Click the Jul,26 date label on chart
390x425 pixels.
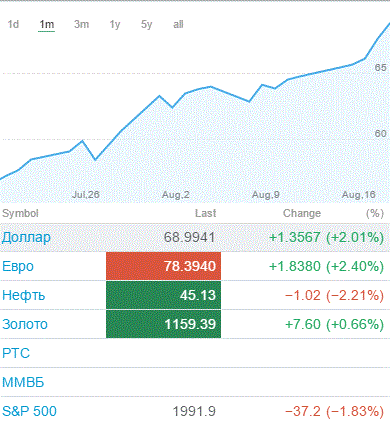click(x=86, y=195)
